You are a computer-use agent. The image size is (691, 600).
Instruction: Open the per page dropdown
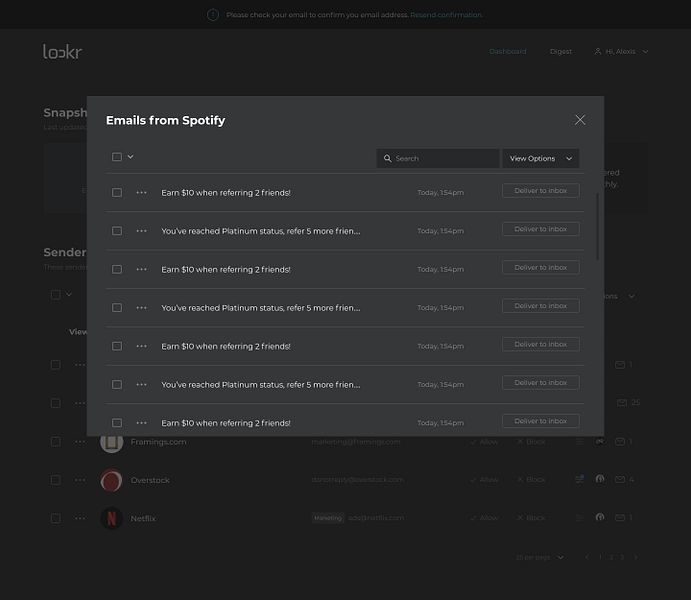539,557
